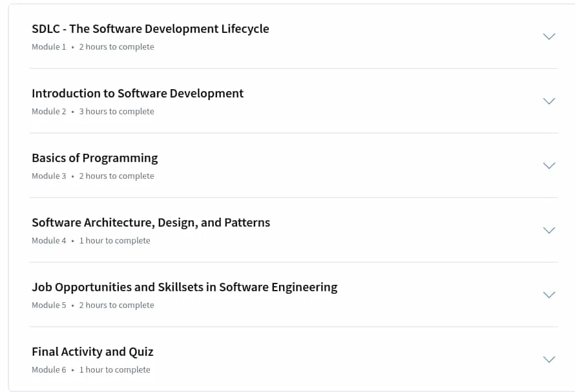Expand Software Architecture, Design, and Patterns chevron
The height and width of the screenshot is (392, 575).
tap(549, 230)
